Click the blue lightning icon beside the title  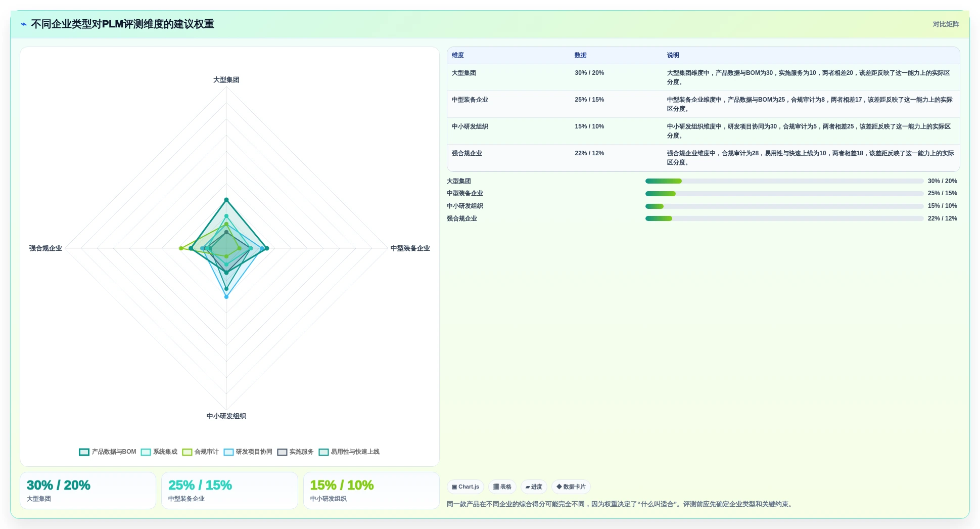tap(24, 24)
